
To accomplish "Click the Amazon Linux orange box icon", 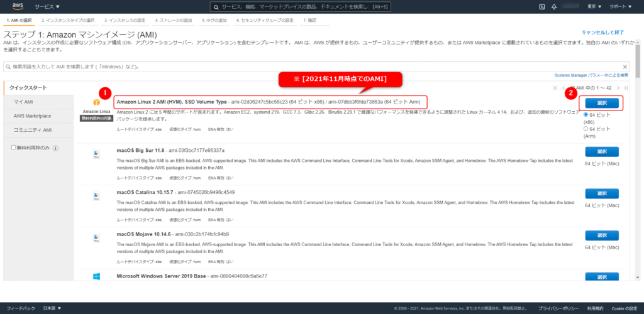I will tap(96, 102).
